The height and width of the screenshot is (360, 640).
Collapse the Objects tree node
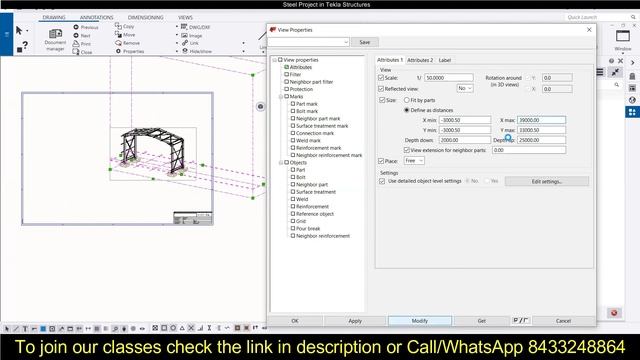click(281, 163)
